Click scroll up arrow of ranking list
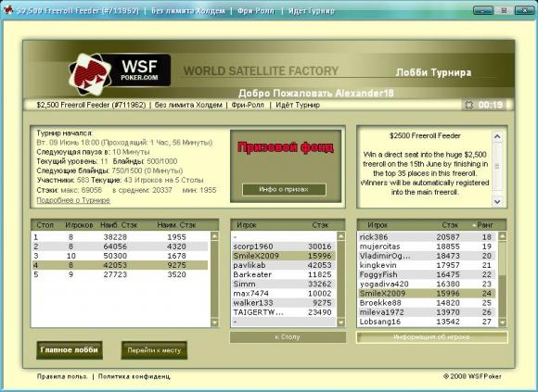 [x=503, y=235]
